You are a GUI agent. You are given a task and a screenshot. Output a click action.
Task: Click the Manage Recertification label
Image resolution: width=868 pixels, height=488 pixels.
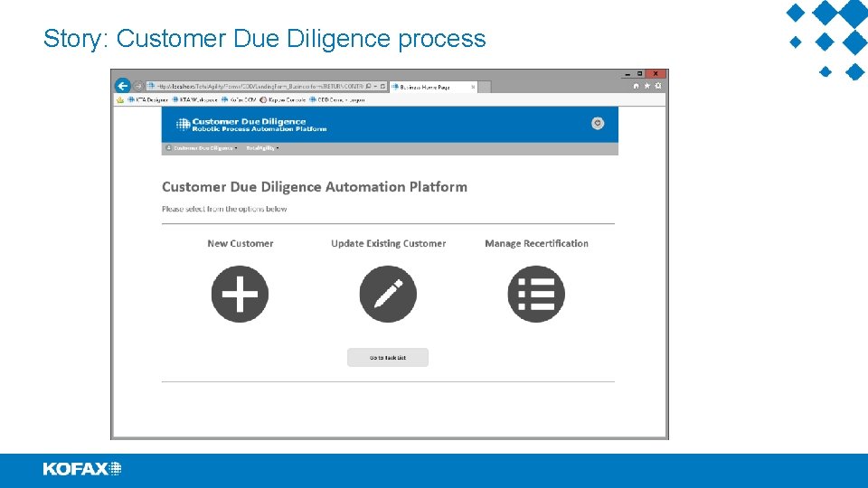point(536,243)
